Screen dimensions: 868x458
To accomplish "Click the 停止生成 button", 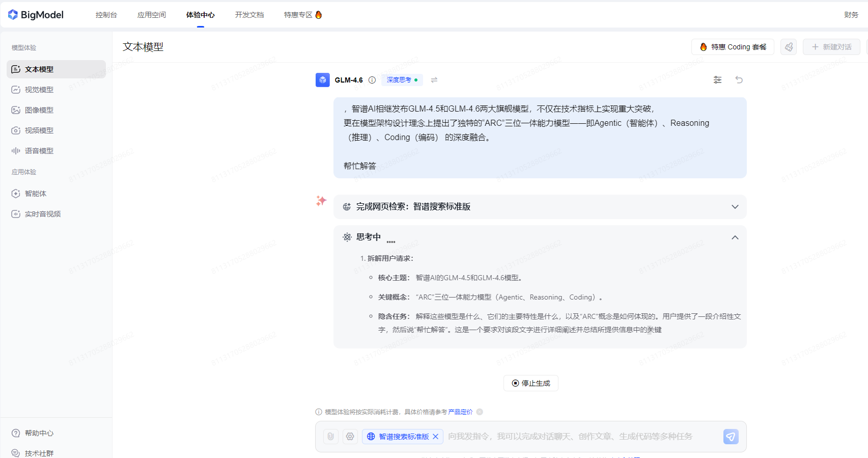I will [531, 383].
